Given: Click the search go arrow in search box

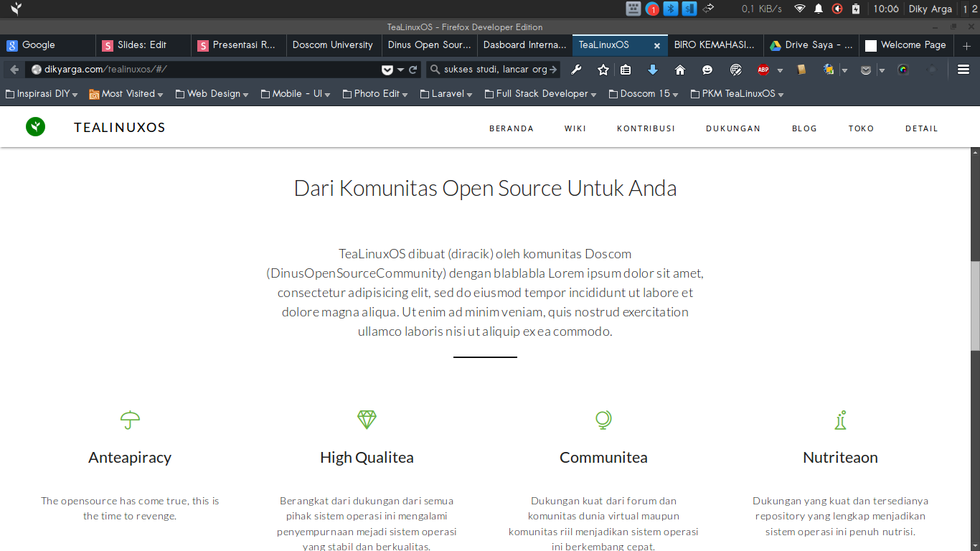Looking at the screenshot, I should [552, 70].
